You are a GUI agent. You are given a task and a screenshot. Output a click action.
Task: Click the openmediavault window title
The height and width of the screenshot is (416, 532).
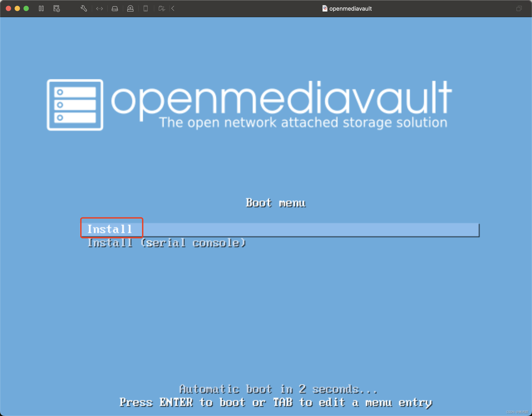350,8
